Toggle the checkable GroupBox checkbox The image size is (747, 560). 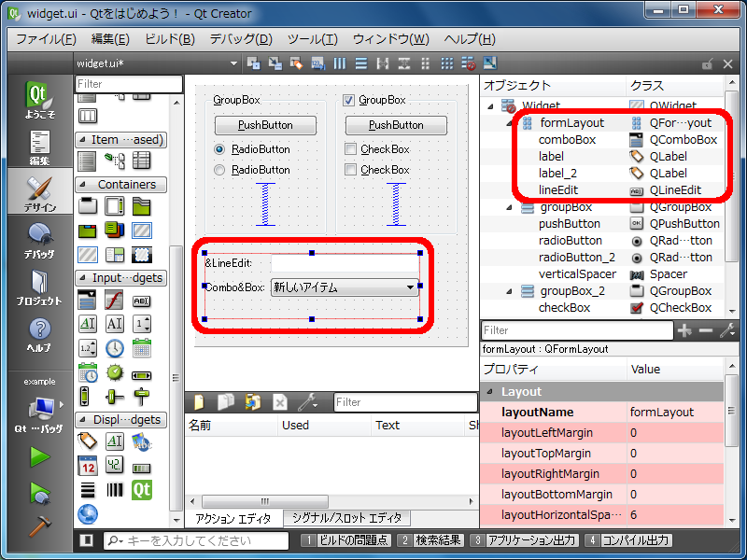tap(349, 100)
